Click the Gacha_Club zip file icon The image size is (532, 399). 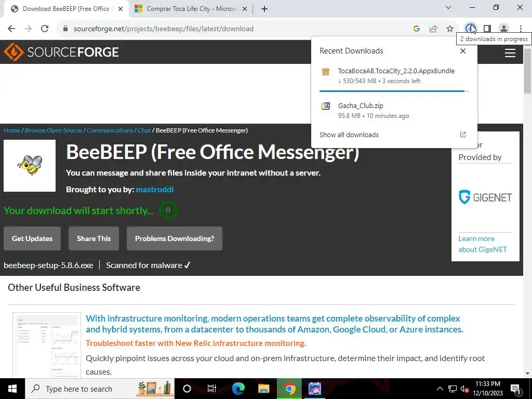coord(326,106)
